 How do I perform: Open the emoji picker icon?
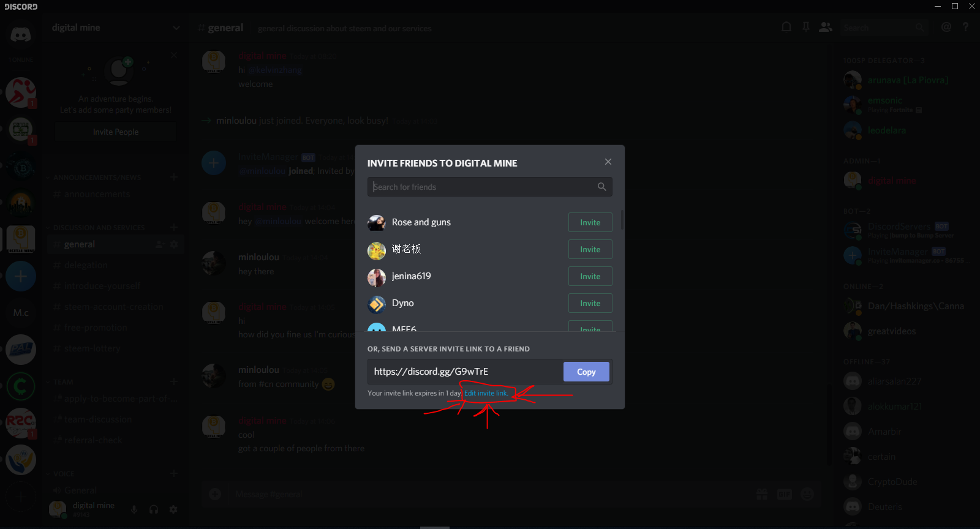[x=807, y=494]
